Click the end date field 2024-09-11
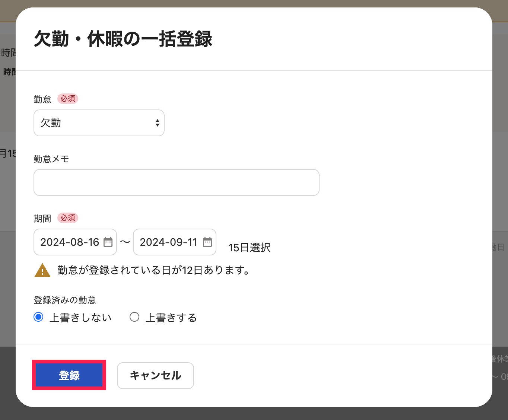The height and width of the screenshot is (420, 508). pos(175,242)
